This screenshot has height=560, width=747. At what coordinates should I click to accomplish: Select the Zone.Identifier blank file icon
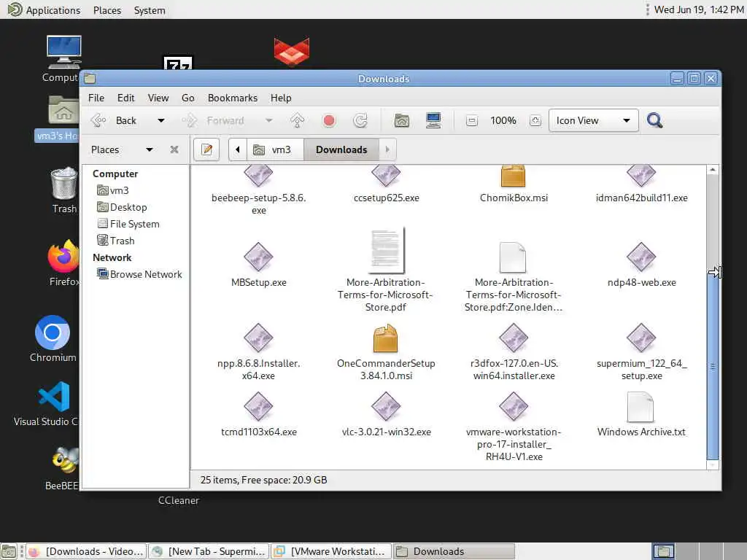(513, 257)
